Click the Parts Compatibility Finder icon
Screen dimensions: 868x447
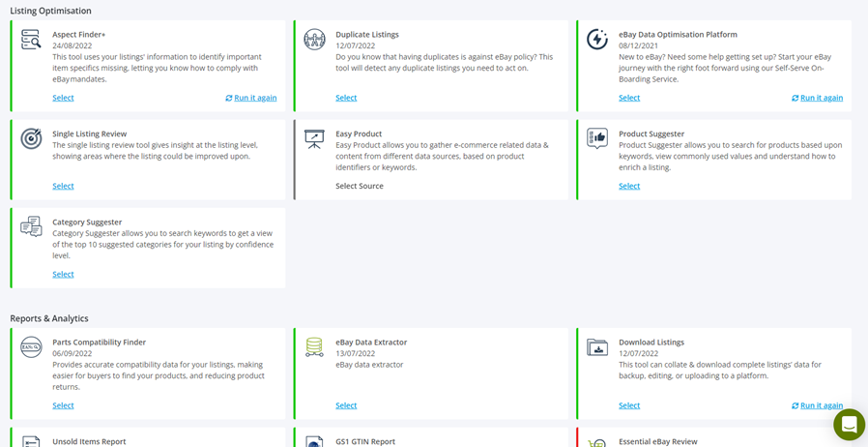tap(31, 347)
